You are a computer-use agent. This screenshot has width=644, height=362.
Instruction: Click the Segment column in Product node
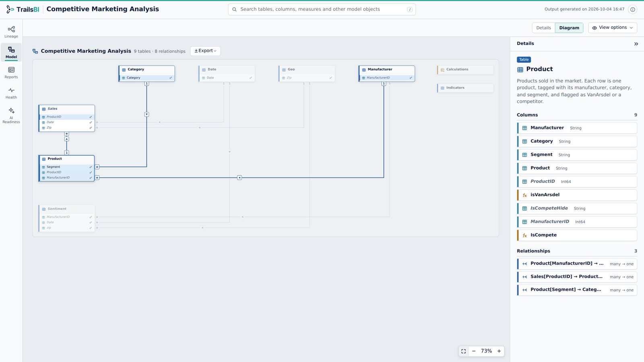[67, 167]
